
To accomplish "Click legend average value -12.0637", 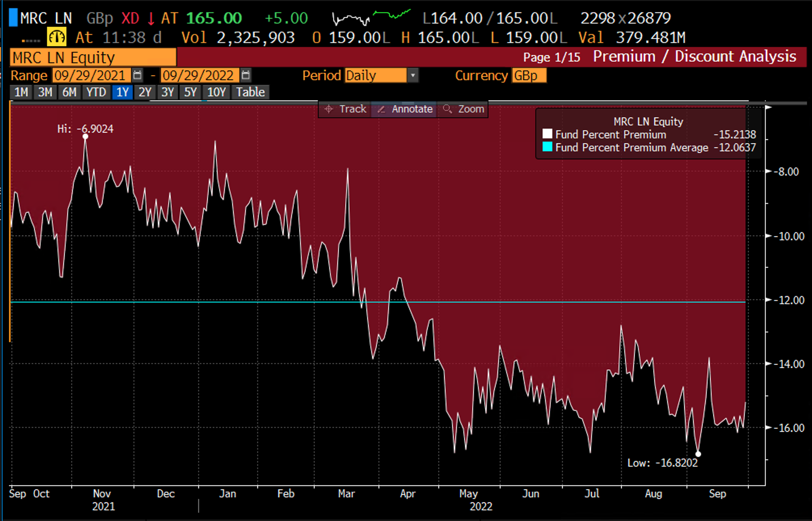I will pos(735,147).
